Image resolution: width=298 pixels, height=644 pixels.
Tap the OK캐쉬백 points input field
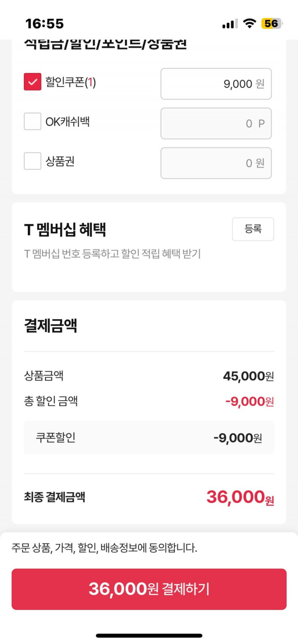216,123
